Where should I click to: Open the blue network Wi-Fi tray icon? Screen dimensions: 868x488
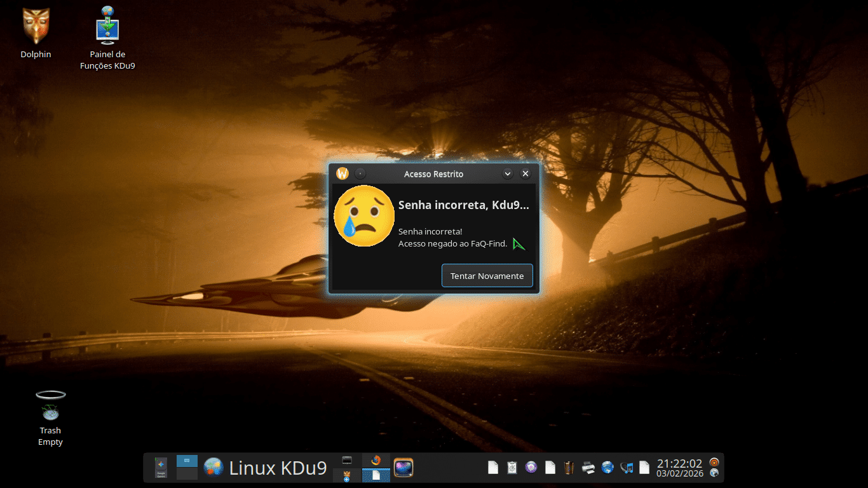[x=607, y=468]
